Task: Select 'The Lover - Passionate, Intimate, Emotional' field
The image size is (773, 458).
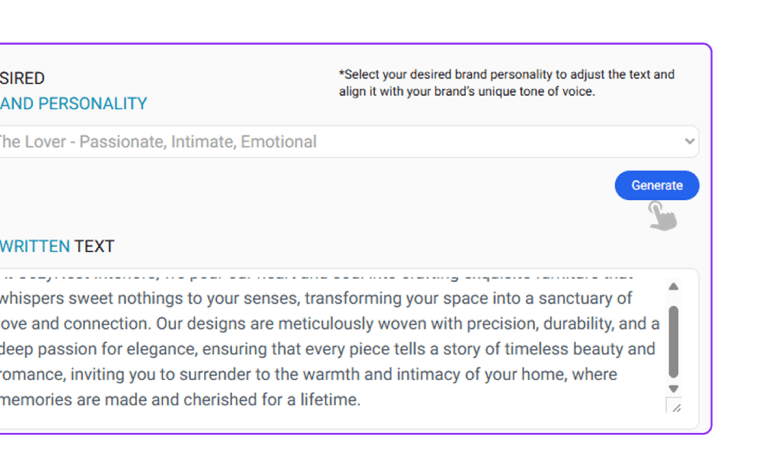Action: pos(160,141)
